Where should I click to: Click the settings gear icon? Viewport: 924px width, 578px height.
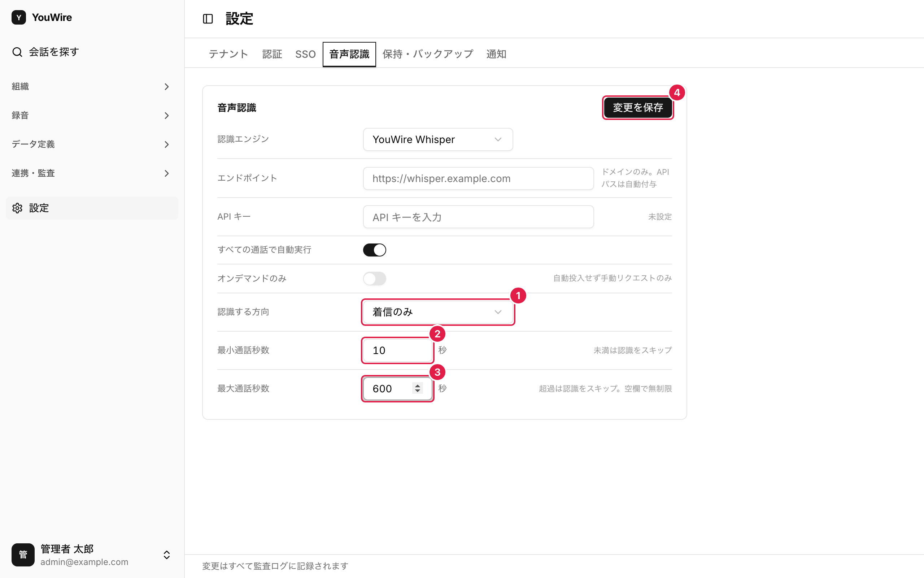[17, 208]
